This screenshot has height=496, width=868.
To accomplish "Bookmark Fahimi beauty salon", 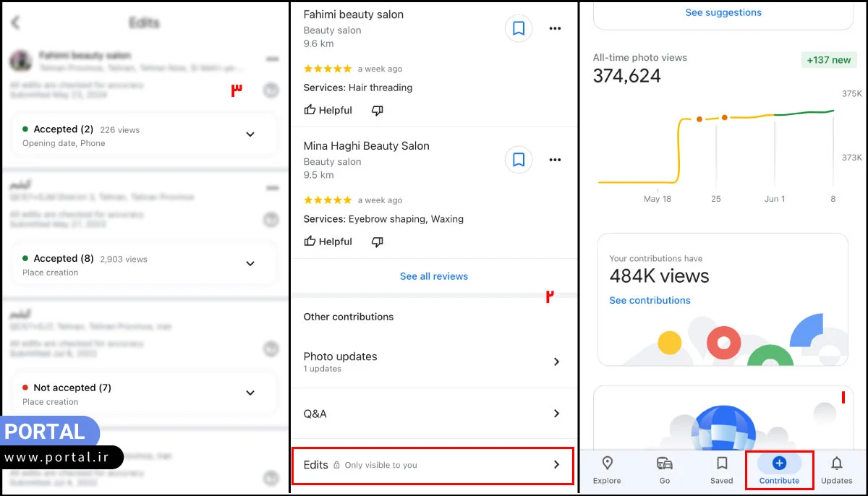I will [x=518, y=29].
